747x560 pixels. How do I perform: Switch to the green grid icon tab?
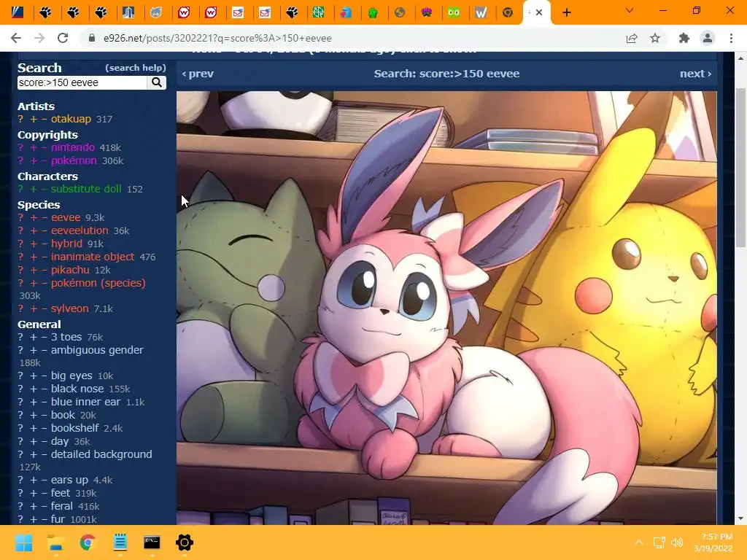pyautogui.click(x=318, y=12)
